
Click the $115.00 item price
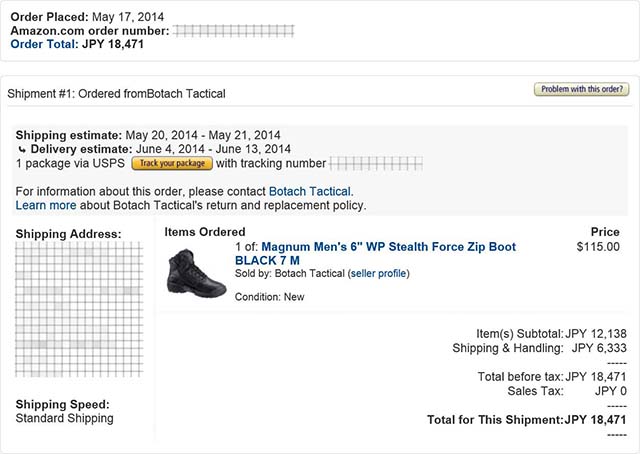[x=598, y=247]
